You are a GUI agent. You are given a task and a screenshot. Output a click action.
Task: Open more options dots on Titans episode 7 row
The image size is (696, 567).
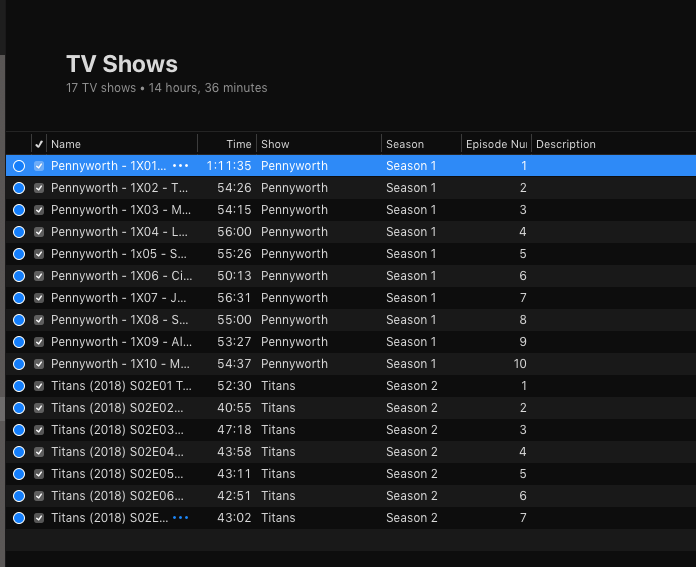[180, 518]
